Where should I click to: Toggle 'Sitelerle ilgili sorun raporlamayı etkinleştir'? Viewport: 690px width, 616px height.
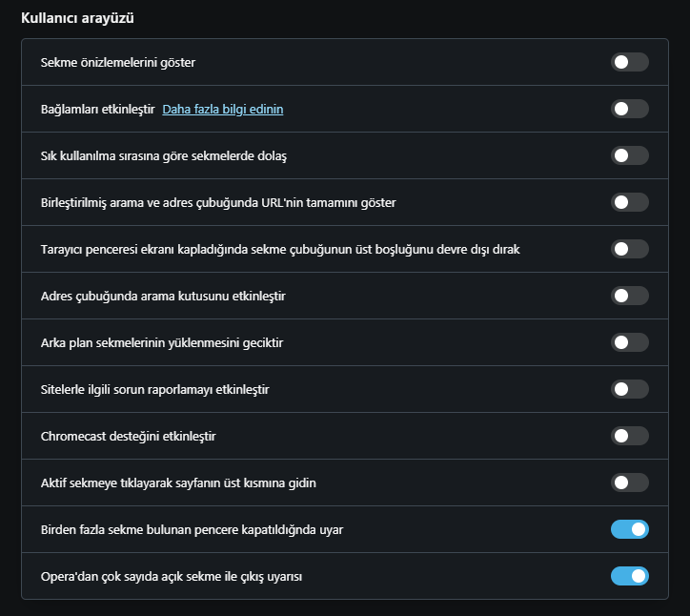(629, 389)
